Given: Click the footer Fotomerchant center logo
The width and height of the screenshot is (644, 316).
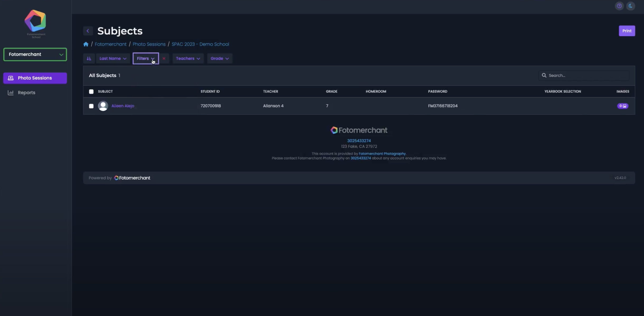Looking at the screenshot, I should point(359,130).
